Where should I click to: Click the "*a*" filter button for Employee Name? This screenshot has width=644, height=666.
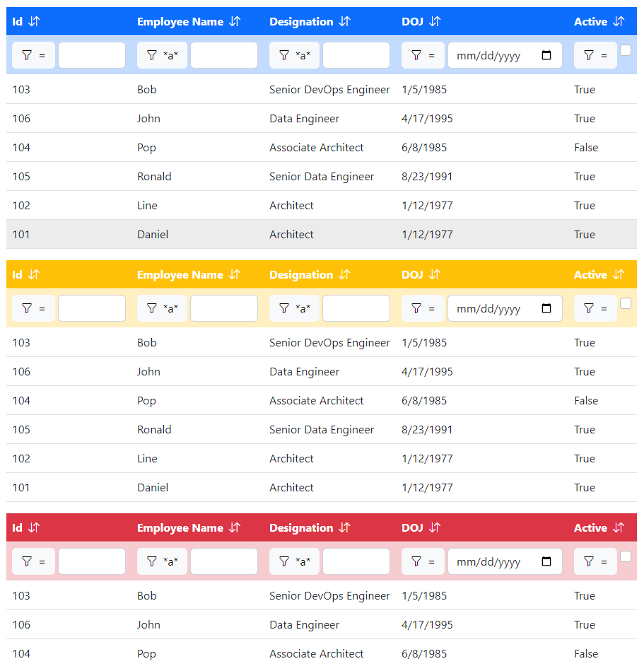pyautogui.click(x=162, y=55)
